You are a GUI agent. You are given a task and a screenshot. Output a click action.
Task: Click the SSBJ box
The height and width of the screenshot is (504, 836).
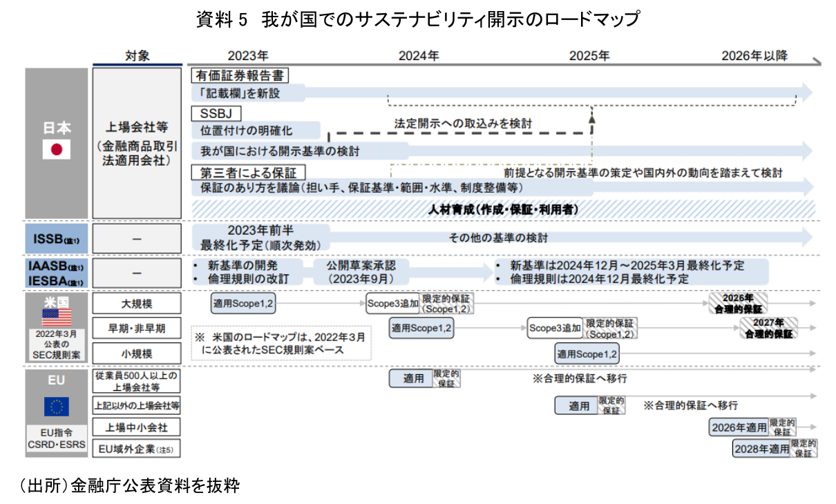click(x=215, y=113)
